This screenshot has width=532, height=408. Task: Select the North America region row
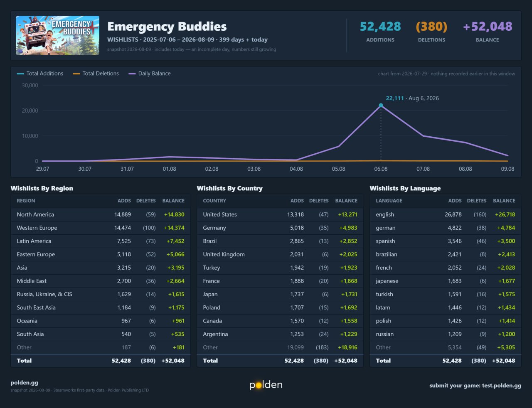pyautogui.click(x=101, y=214)
